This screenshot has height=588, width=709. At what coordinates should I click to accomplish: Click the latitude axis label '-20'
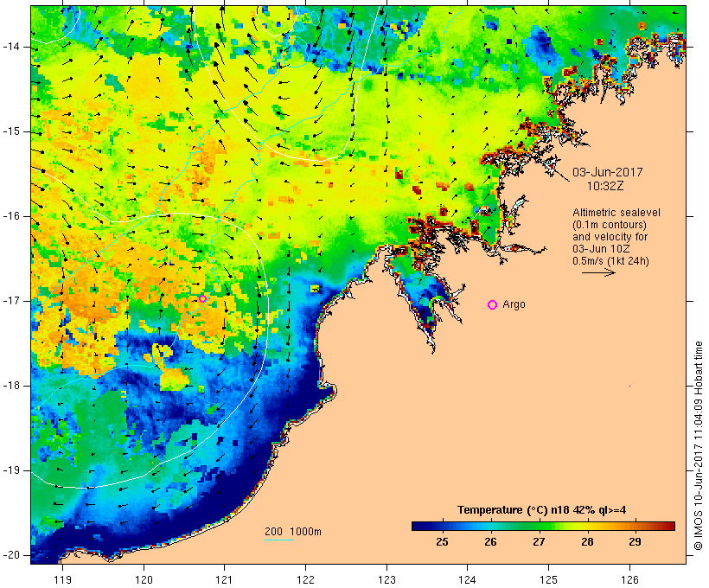[10, 555]
